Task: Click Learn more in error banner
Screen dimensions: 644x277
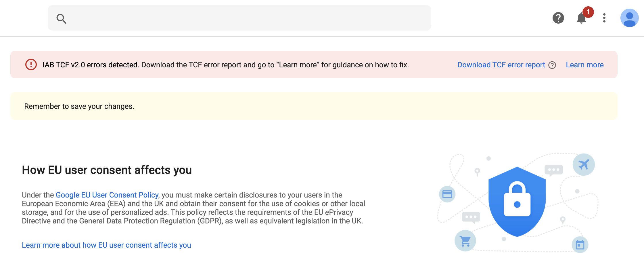Action: [584, 65]
